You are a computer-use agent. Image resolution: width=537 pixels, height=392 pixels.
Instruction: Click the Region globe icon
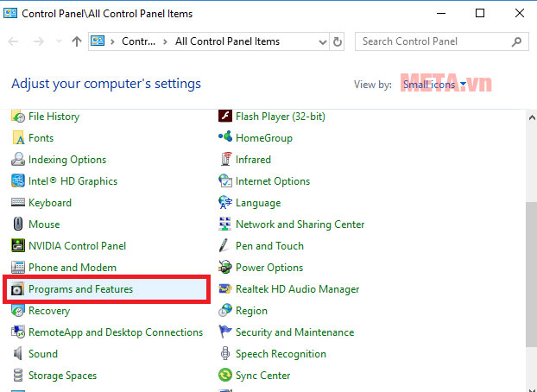pos(225,311)
